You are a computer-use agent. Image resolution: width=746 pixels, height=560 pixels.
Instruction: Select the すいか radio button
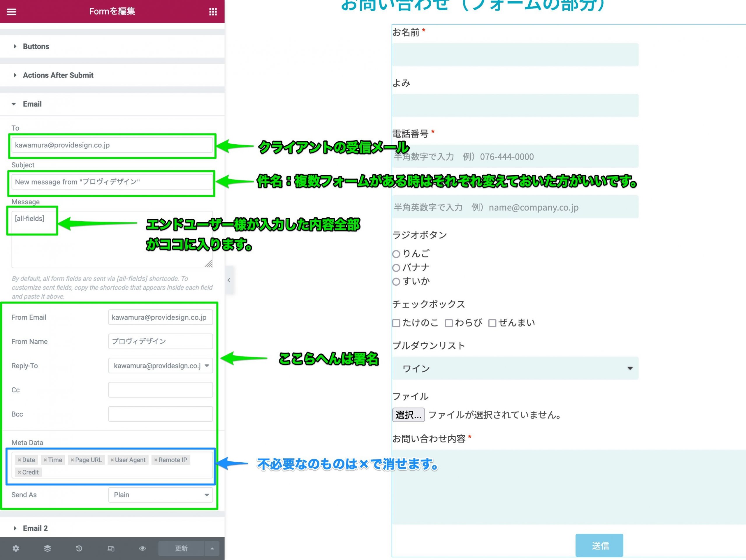coord(396,282)
